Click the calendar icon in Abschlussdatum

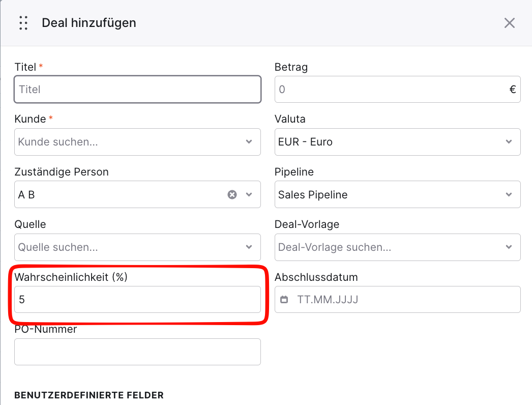coord(284,299)
